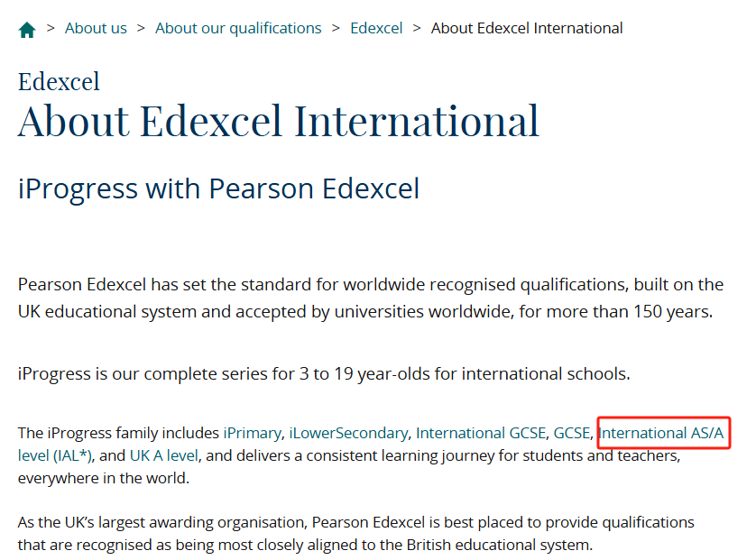Select the Edexcel breadcrumb link
Screen dimensions: 756x560
click(x=376, y=29)
